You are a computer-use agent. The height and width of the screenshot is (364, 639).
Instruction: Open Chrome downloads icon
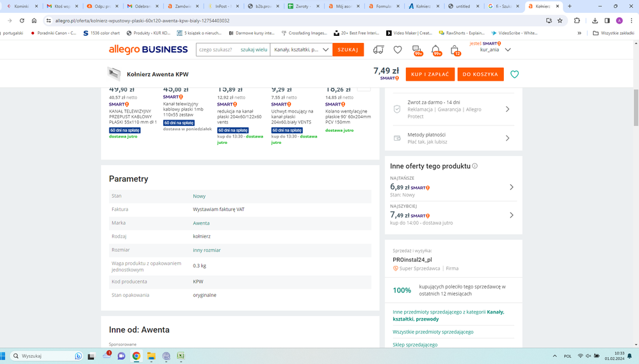click(x=595, y=20)
